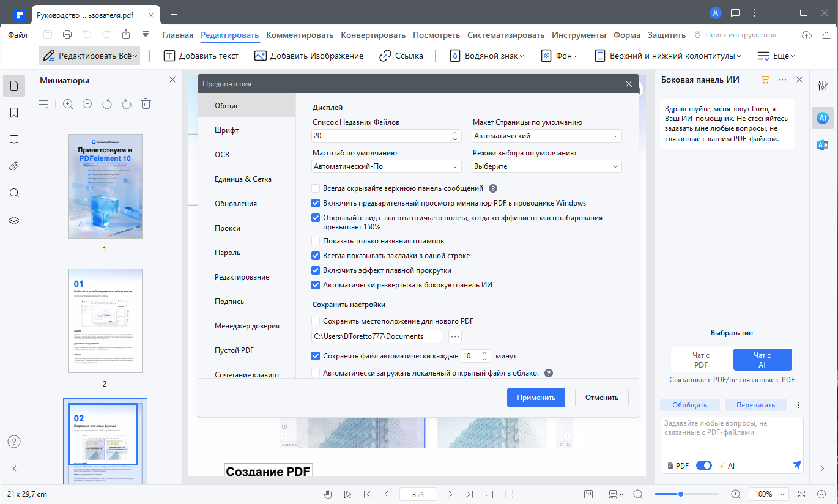Screen dimensions: 838x504
Task: Browse save folder with three-dots button
Action: click(x=454, y=336)
